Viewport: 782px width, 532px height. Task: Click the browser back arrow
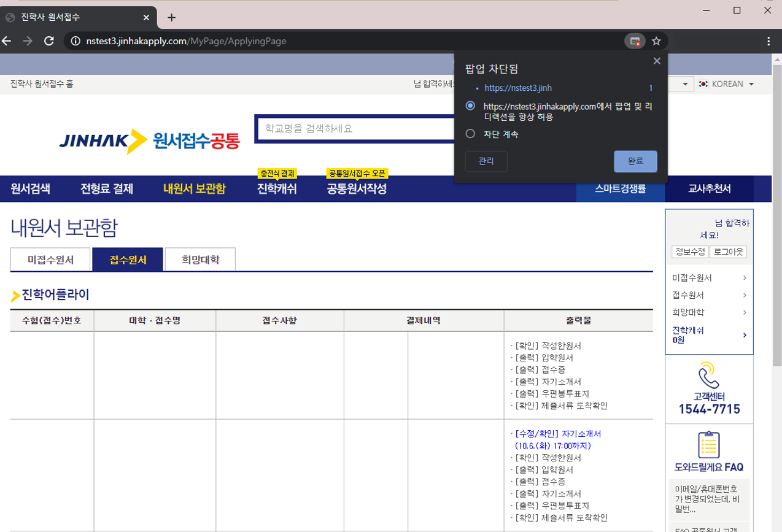(7, 41)
